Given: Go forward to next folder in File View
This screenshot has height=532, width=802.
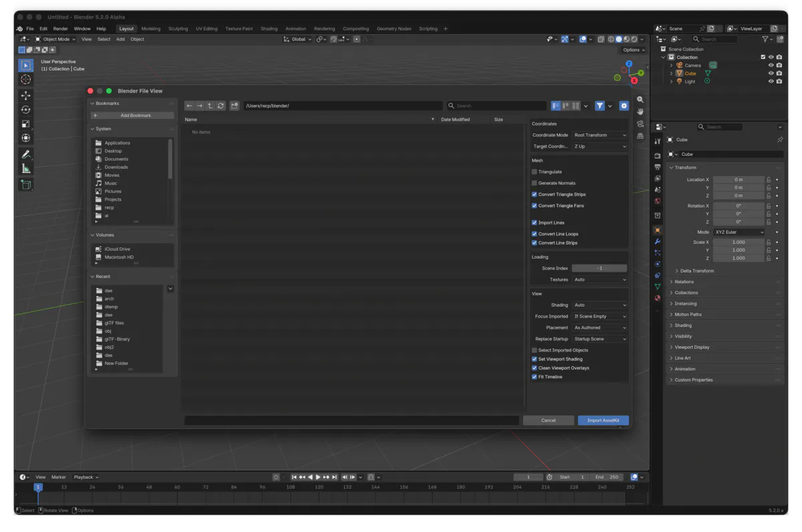Looking at the screenshot, I should pos(199,106).
